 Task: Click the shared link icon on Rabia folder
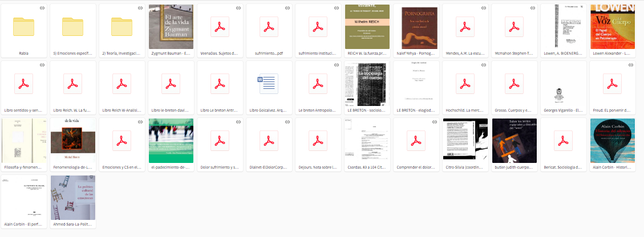pyautogui.click(x=42, y=9)
